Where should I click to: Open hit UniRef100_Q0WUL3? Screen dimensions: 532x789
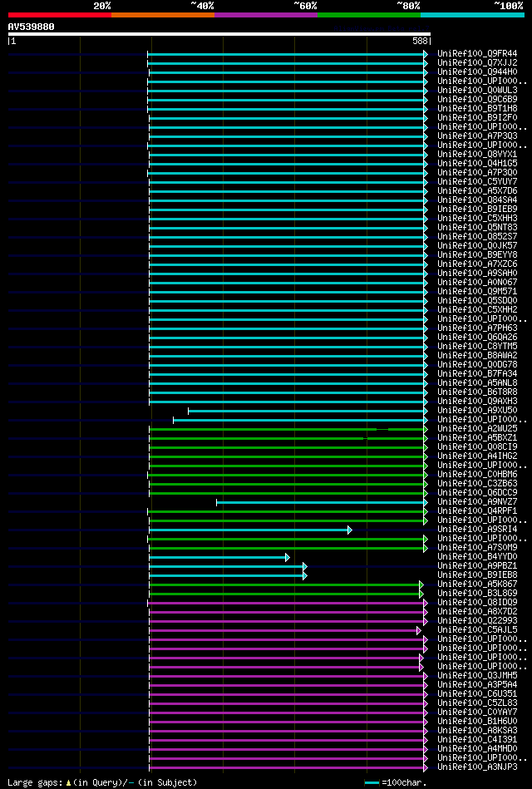[477, 90]
